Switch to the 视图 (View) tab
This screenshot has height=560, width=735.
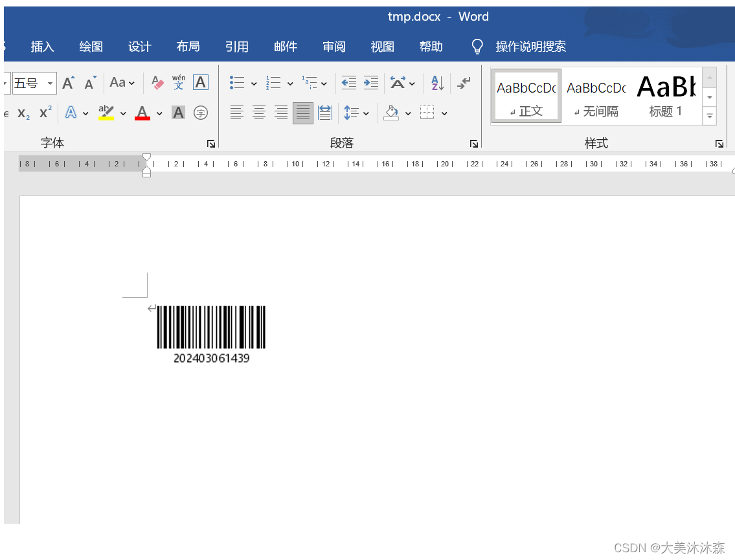coord(383,47)
